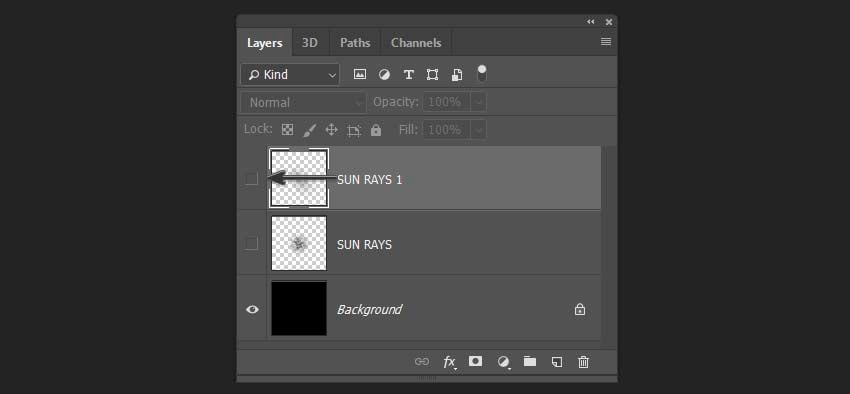Select the Background layer name
Screen dimensions: 850x394
(x=369, y=309)
